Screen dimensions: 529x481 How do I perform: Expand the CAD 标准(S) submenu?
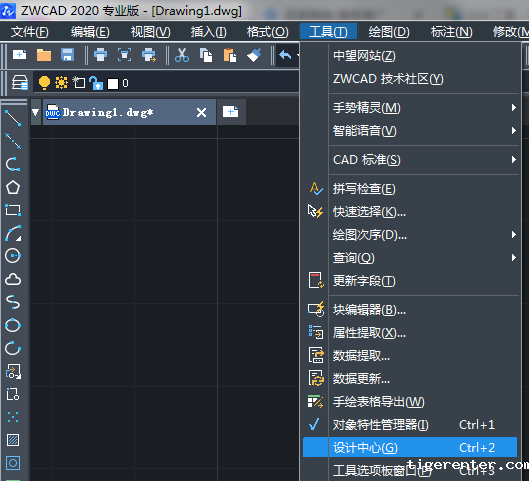[x=410, y=160]
